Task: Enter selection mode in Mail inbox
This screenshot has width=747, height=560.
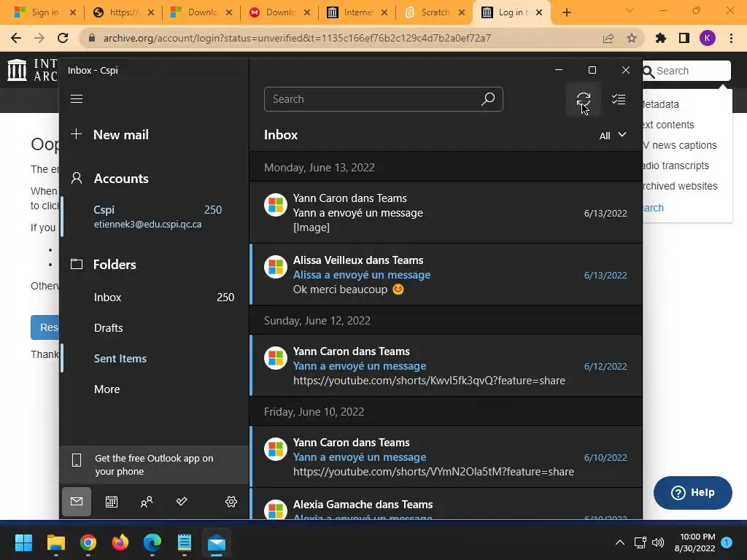Action: pos(619,99)
